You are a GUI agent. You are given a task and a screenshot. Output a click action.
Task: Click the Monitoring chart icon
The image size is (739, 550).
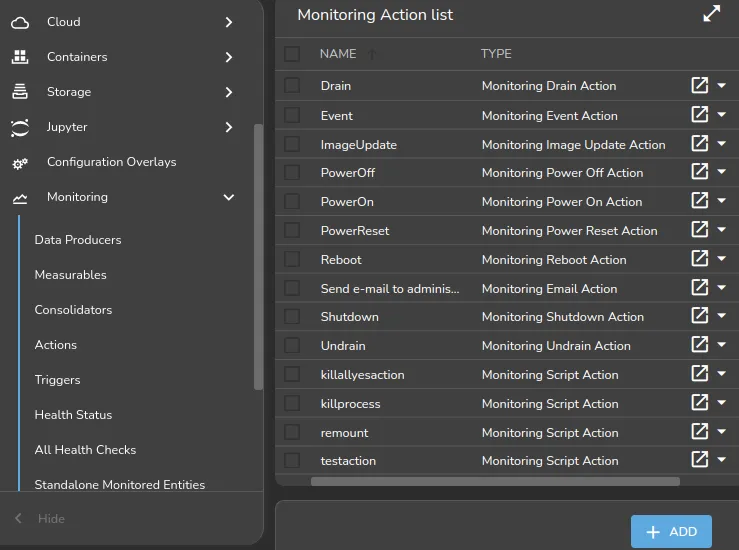[x=20, y=199]
